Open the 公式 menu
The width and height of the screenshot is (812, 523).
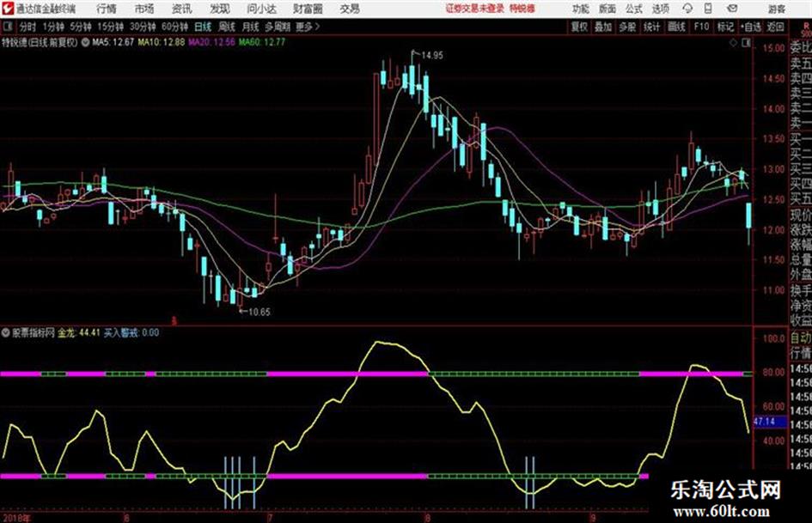click(634, 9)
